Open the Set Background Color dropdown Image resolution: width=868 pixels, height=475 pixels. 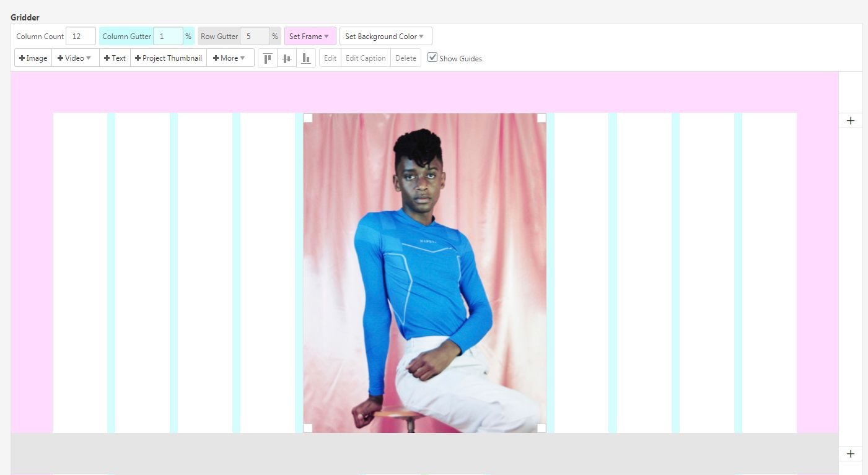(x=385, y=37)
